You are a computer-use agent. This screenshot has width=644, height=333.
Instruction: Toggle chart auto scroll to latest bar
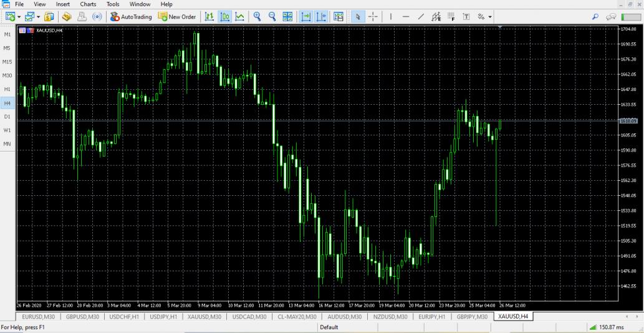tap(306, 17)
